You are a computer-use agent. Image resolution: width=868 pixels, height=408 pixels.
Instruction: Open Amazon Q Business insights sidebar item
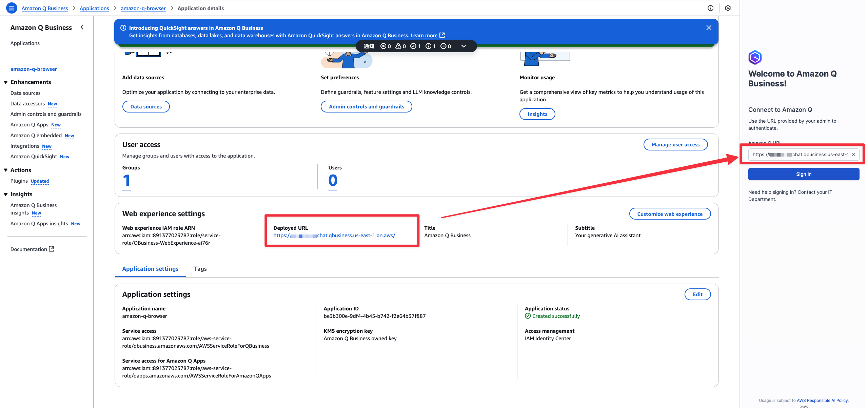[x=34, y=209]
